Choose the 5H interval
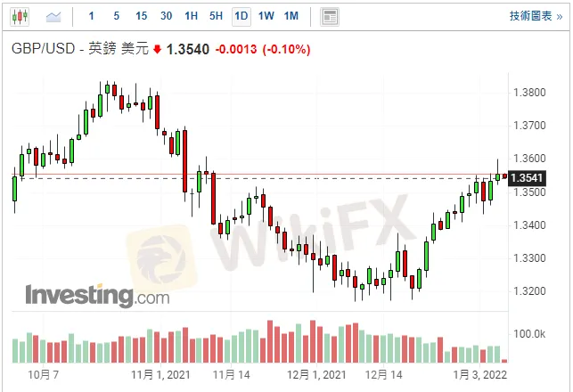 pos(216,16)
